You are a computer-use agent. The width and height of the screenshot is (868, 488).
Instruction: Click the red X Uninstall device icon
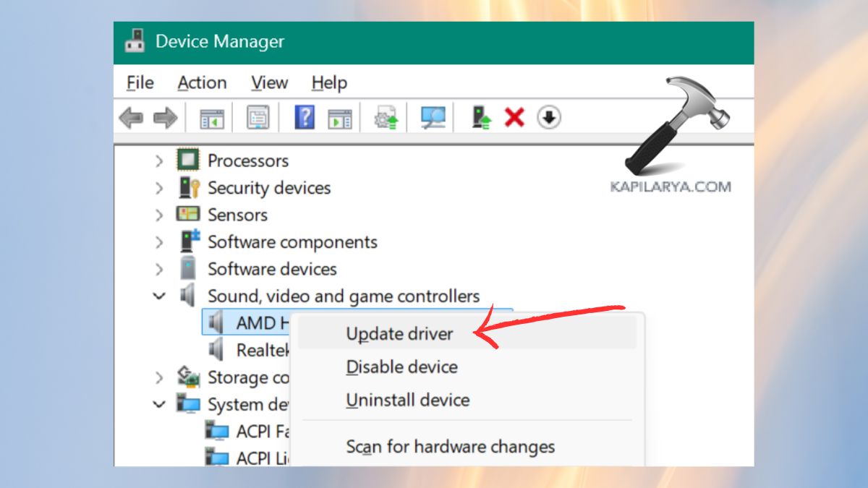(514, 117)
